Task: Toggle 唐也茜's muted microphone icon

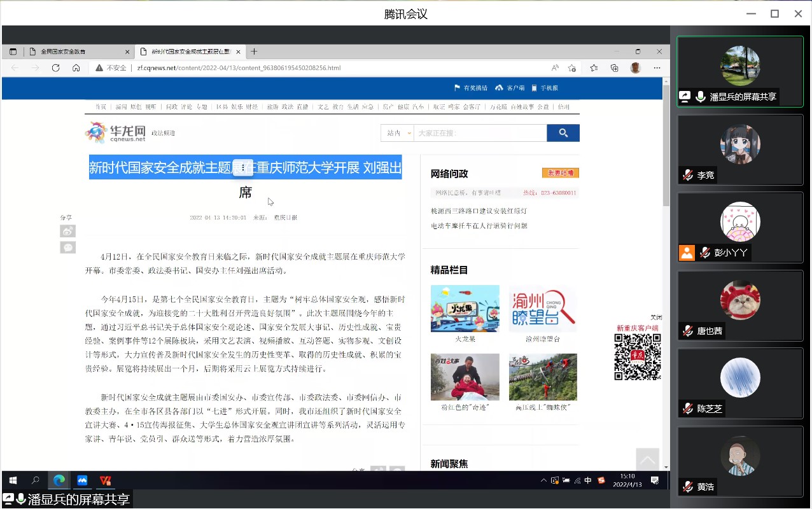Action: [687, 331]
